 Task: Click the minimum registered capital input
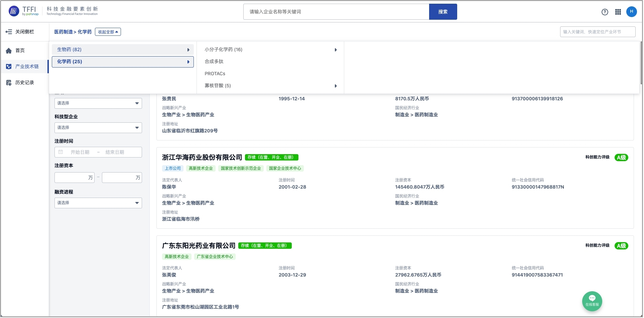75,178
